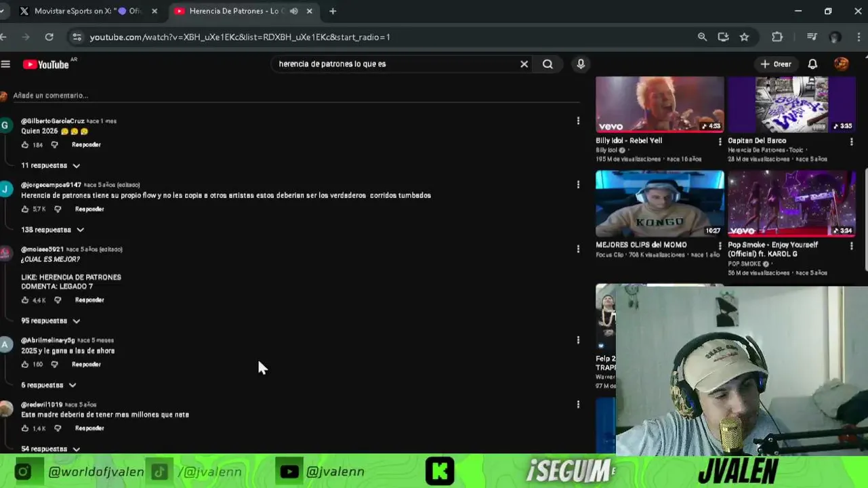Open @GilbertoGarciaCruz channel link

click(52, 121)
